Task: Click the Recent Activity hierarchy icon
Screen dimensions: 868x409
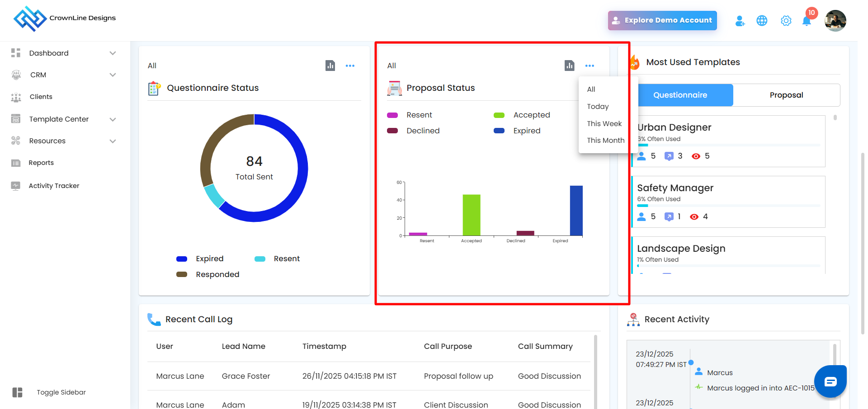Action: click(633, 320)
